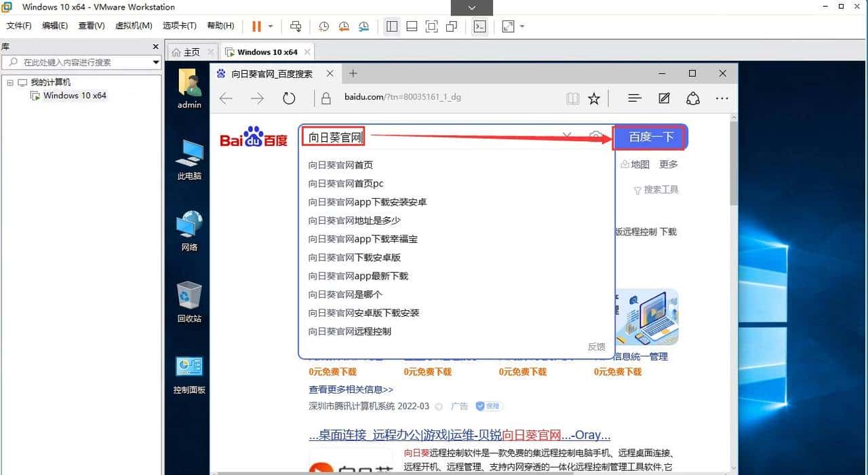Click the 百度一下 search button
The height and width of the screenshot is (475, 868).
point(648,136)
